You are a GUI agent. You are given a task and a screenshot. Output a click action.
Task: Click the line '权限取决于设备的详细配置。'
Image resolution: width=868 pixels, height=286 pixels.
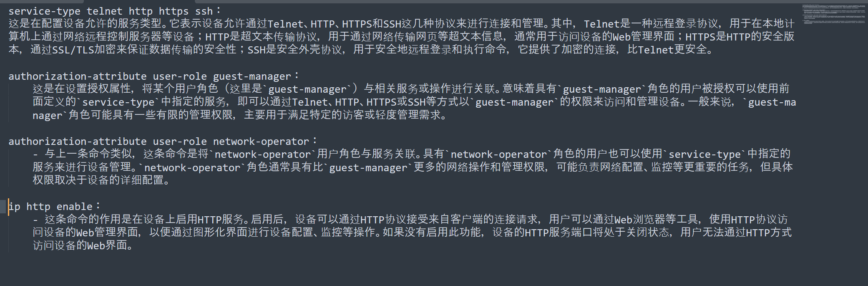click(x=101, y=180)
